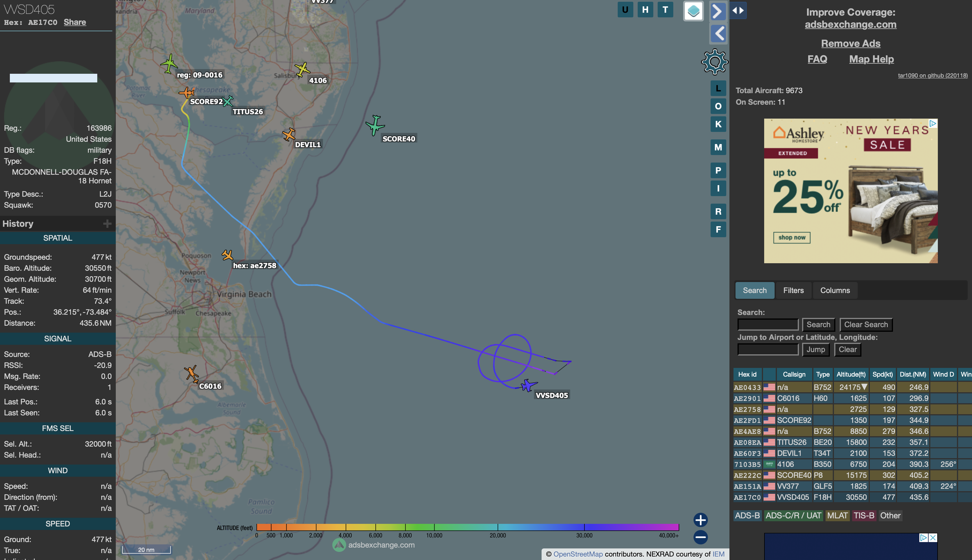The image size is (972, 560).
Task: Switch to the Search tab
Action: (755, 290)
